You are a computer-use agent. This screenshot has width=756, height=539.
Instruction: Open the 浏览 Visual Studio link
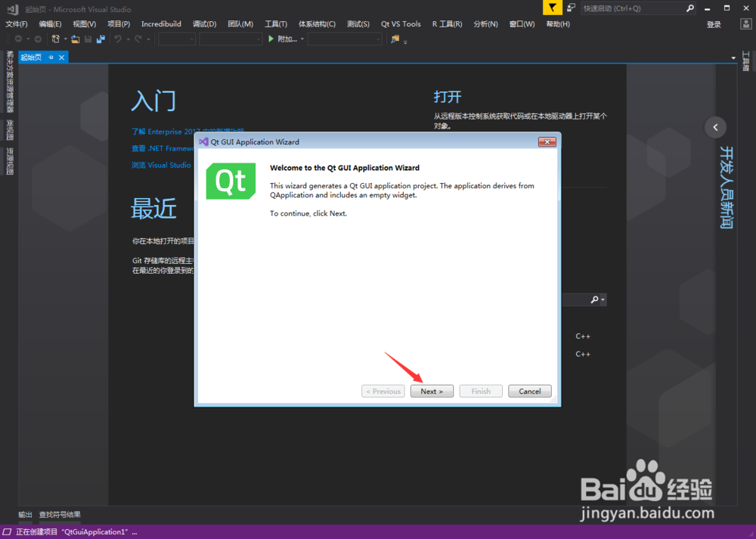[161, 165]
